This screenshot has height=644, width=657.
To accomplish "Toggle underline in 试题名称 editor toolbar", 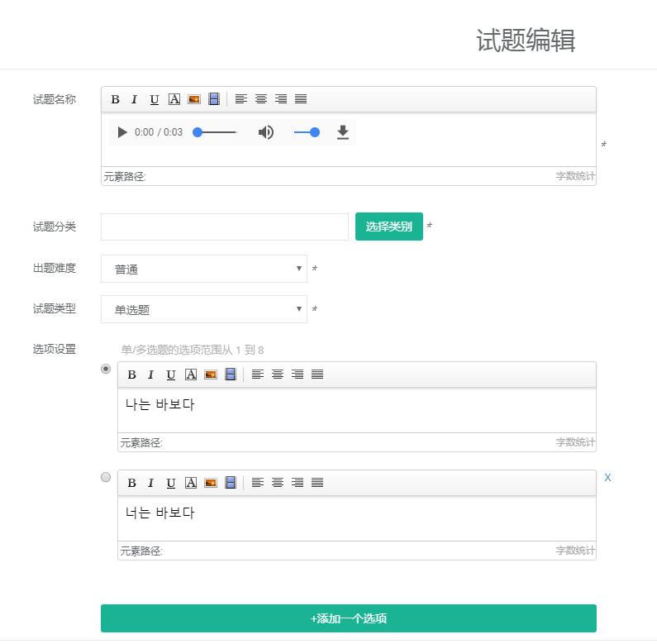I will coord(155,99).
